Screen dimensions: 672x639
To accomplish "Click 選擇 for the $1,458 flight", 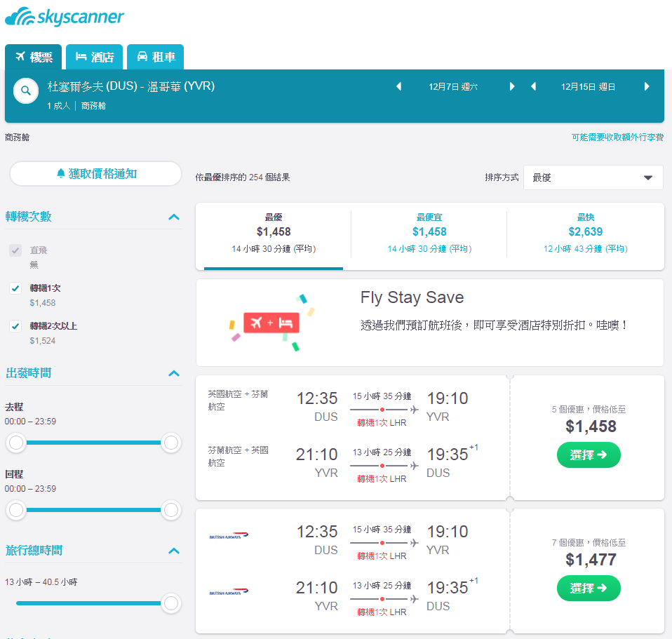I will pyautogui.click(x=589, y=455).
